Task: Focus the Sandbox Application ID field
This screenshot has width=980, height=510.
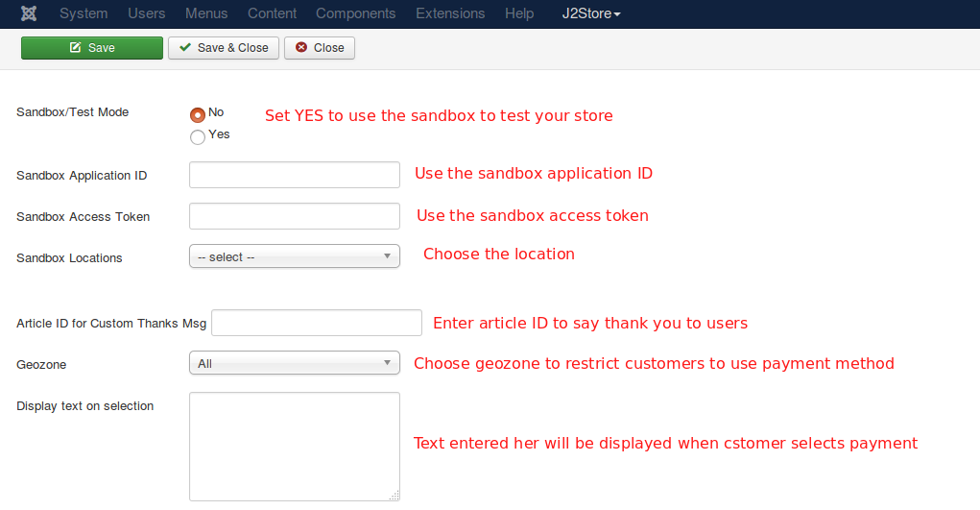Action: (295, 175)
